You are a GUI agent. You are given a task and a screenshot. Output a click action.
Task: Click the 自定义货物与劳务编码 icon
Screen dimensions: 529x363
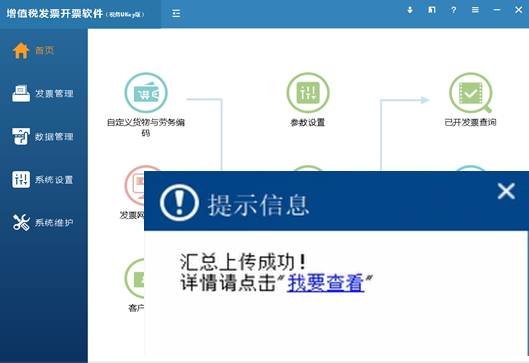pyautogui.click(x=146, y=93)
